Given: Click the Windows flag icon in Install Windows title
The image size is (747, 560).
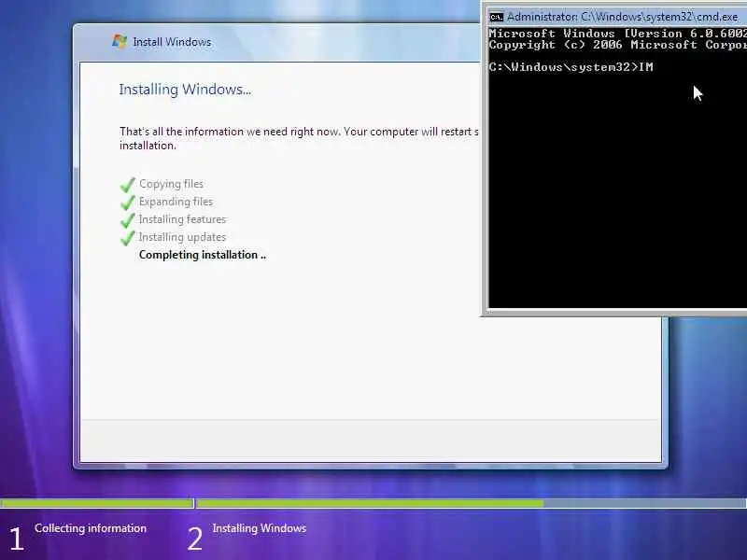Looking at the screenshot, I should click(120, 41).
